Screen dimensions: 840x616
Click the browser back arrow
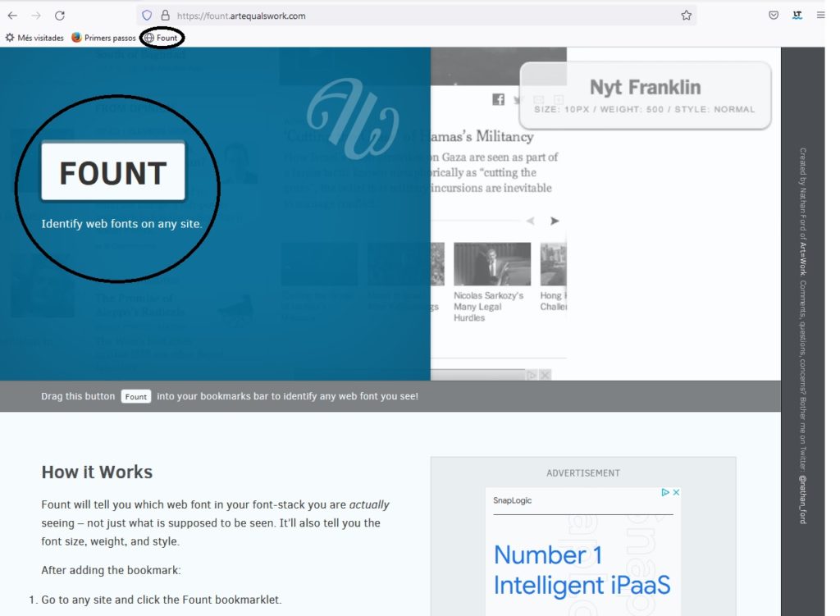coord(12,15)
